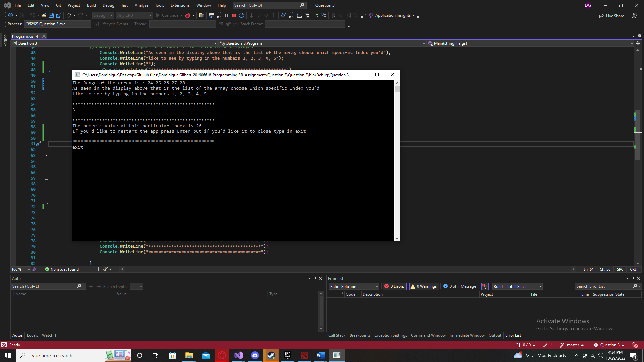
Task: Toggle the 0 of 1 Message filter
Action: click(x=460, y=286)
